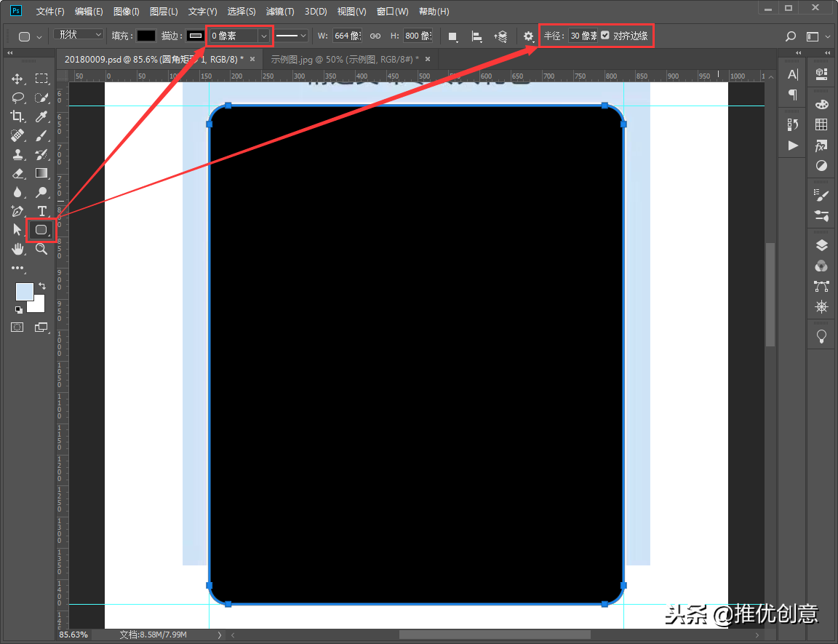Select the History Brush tool
The height and width of the screenshot is (644, 838).
pos(41,154)
